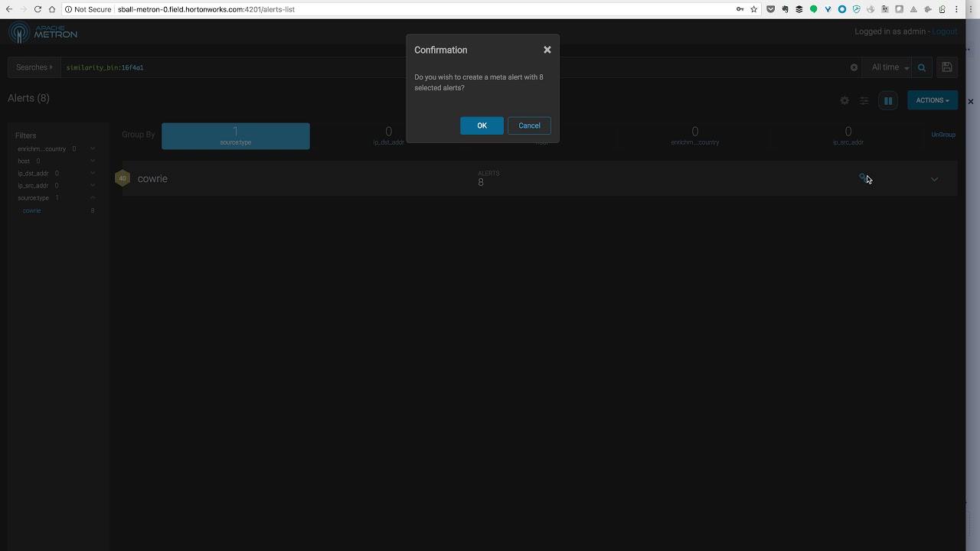Expand the cowrie group chevron
980x551 pixels.
[x=934, y=179]
